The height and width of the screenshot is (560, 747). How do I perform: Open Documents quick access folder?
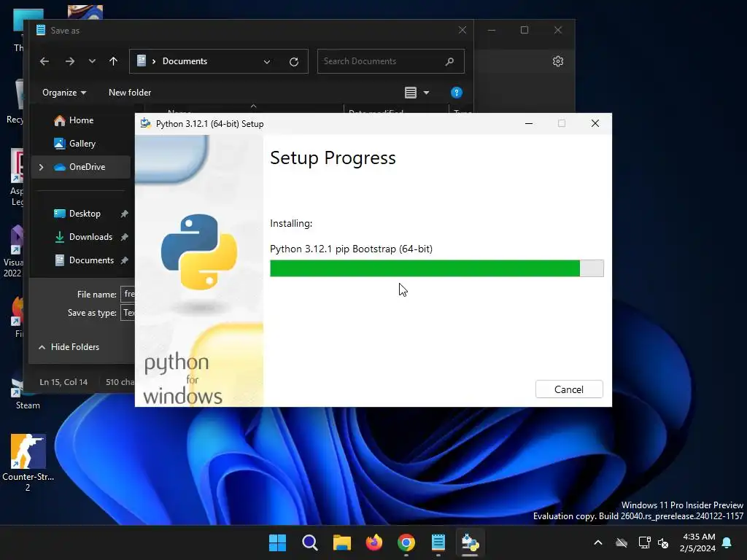pos(84,260)
